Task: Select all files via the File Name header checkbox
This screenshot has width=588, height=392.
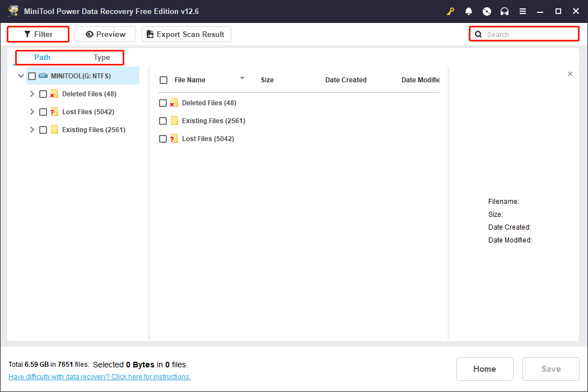Action: (x=164, y=80)
